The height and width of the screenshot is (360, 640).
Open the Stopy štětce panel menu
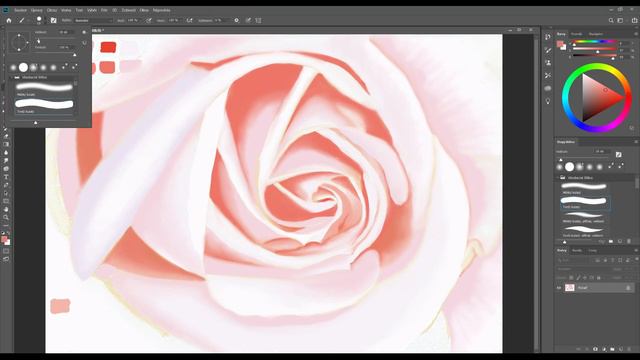click(x=636, y=142)
